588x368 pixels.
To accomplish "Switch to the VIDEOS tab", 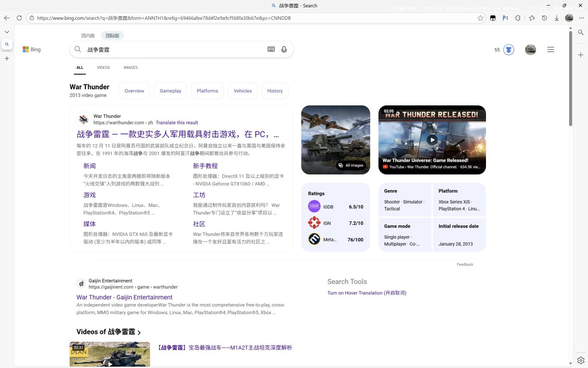I will point(103,68).
